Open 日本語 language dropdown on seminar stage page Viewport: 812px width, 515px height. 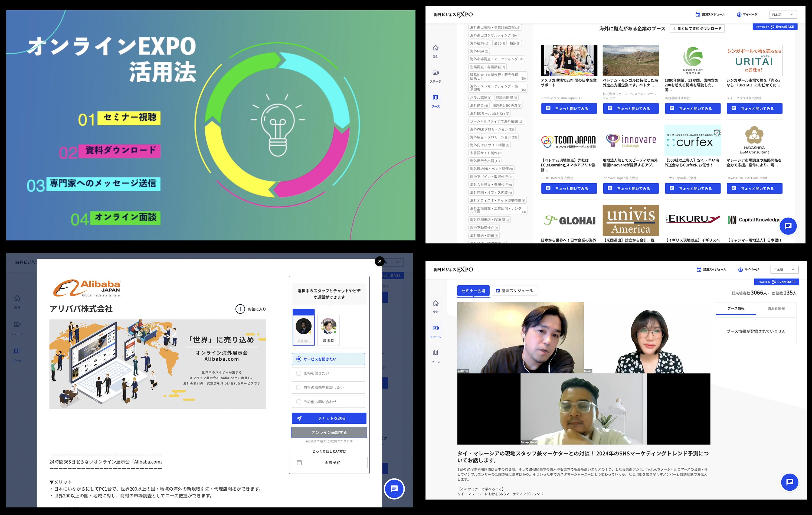784,270
